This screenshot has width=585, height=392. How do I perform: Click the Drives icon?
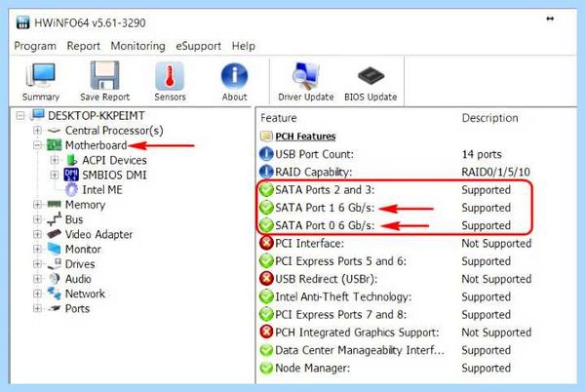coord(54,263)
